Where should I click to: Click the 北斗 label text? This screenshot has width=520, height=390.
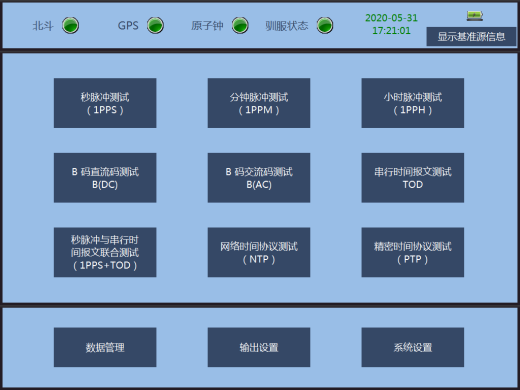point(43,26)
